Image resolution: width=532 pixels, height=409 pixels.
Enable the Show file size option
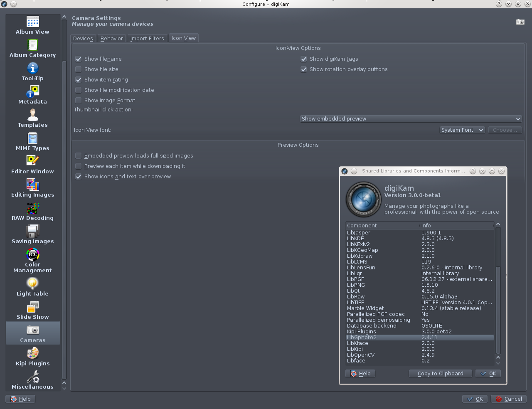coord(78,69)
